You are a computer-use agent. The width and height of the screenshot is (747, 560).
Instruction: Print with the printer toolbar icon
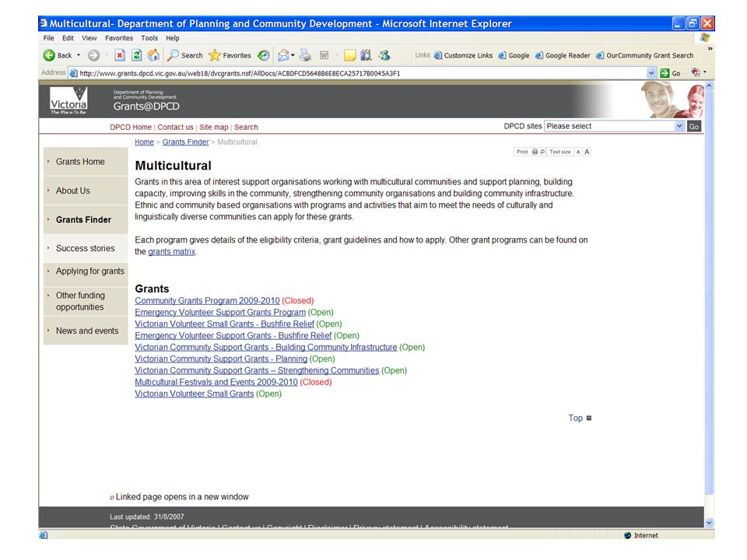point(305,56)
